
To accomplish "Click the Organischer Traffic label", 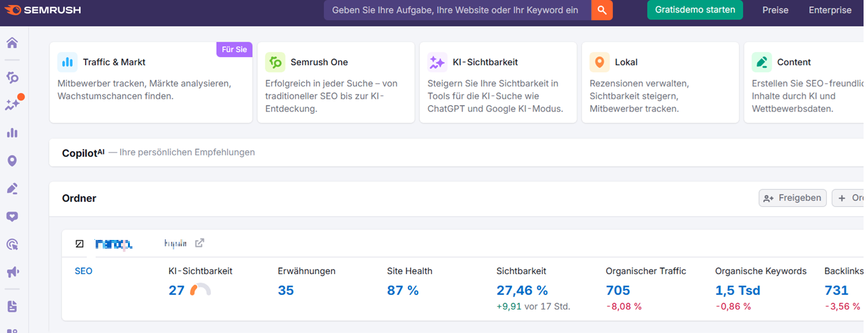I will [x=646, y=271].
